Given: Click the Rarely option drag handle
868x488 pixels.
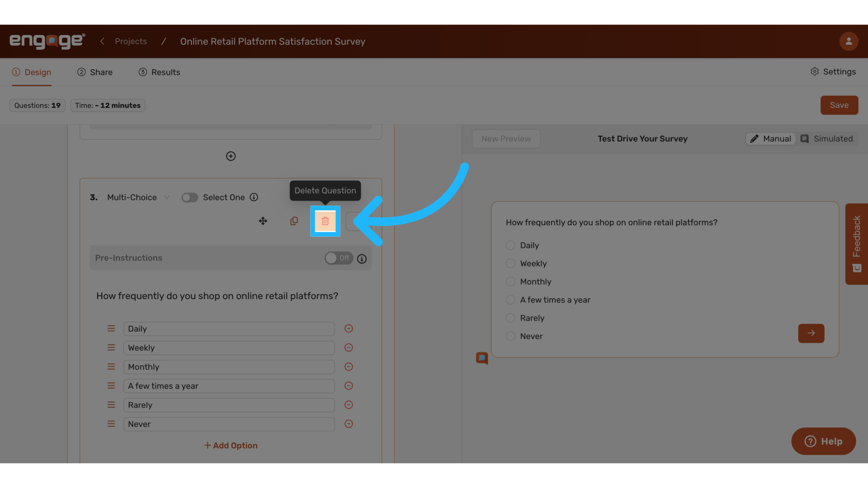Looking at the screenshot, I should [111, 405].
